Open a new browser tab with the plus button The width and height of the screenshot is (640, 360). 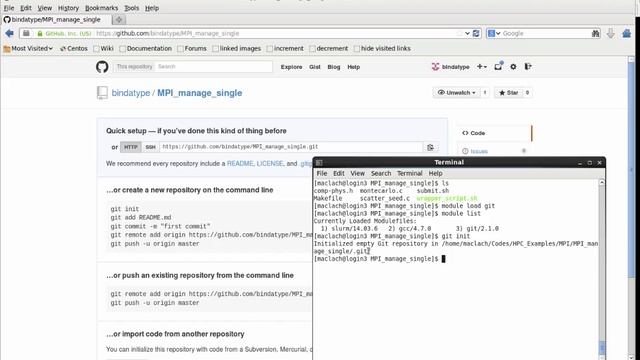tap(119, 19)
